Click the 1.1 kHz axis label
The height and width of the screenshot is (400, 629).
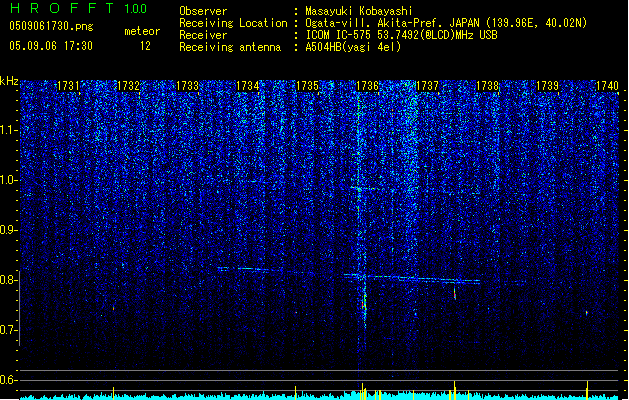point(9,130)
